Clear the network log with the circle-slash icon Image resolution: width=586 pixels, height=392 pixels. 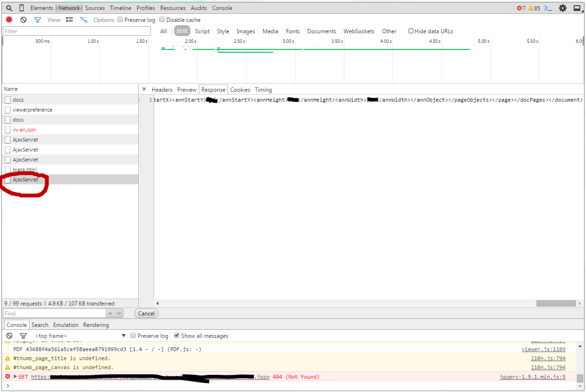coord(23,19)
